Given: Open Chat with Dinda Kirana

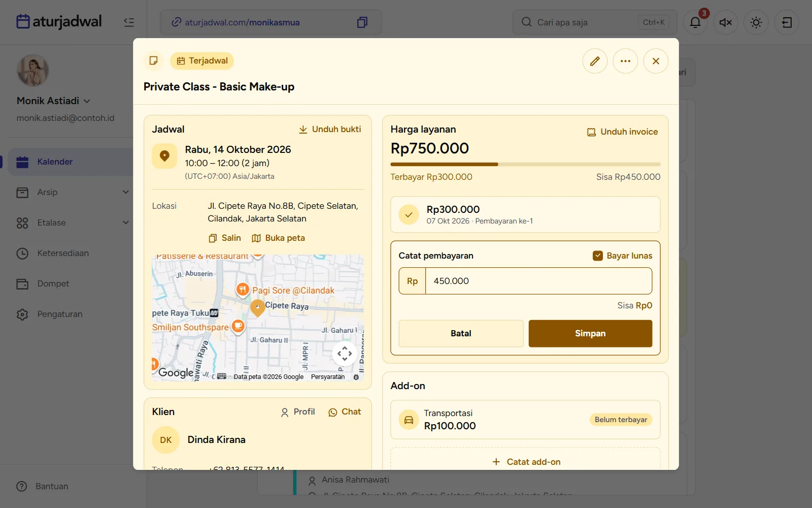Looking at the screenshot, I should 345,412.
